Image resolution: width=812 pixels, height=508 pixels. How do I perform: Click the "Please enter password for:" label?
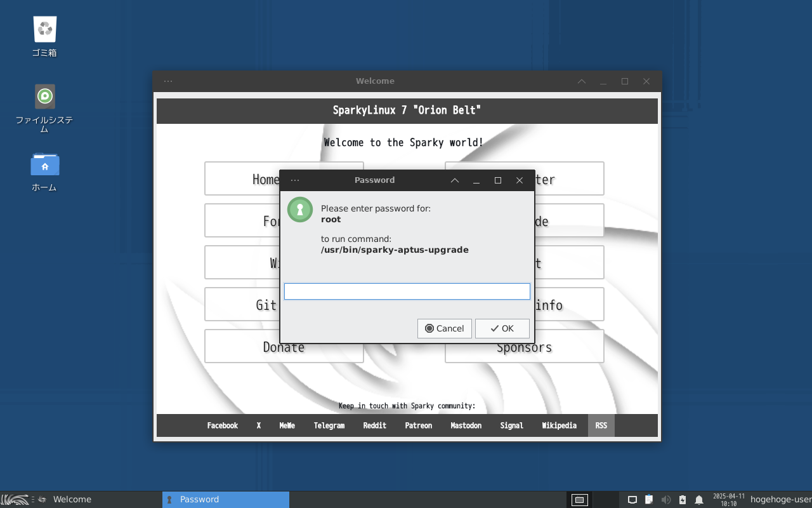[x=376, y=208]
